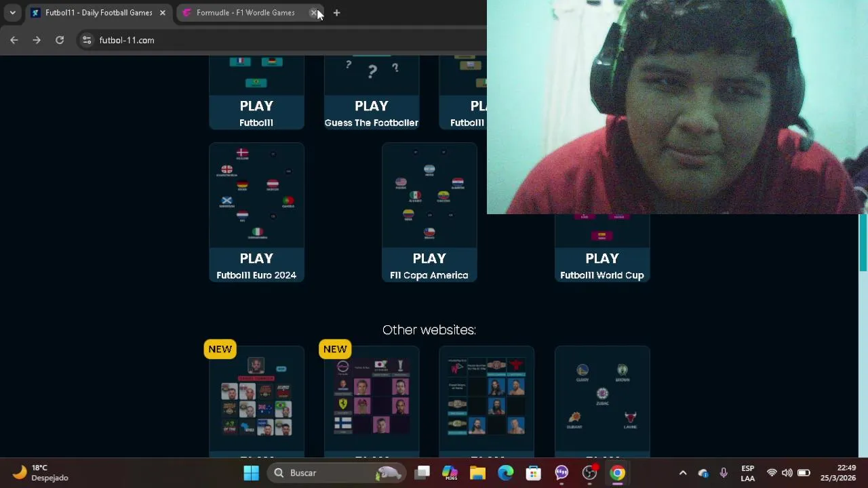Open the purple chat app on taskbar

[561, 473]
